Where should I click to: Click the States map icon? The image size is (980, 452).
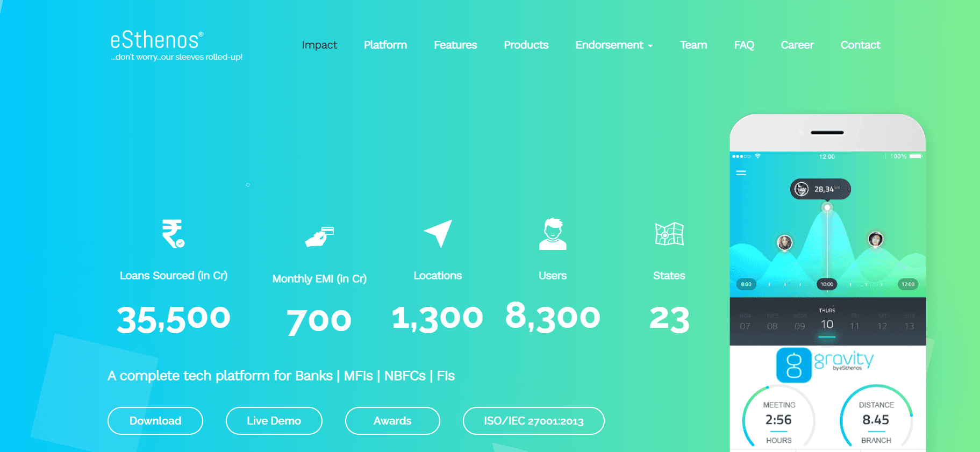(x=669, y=234)
